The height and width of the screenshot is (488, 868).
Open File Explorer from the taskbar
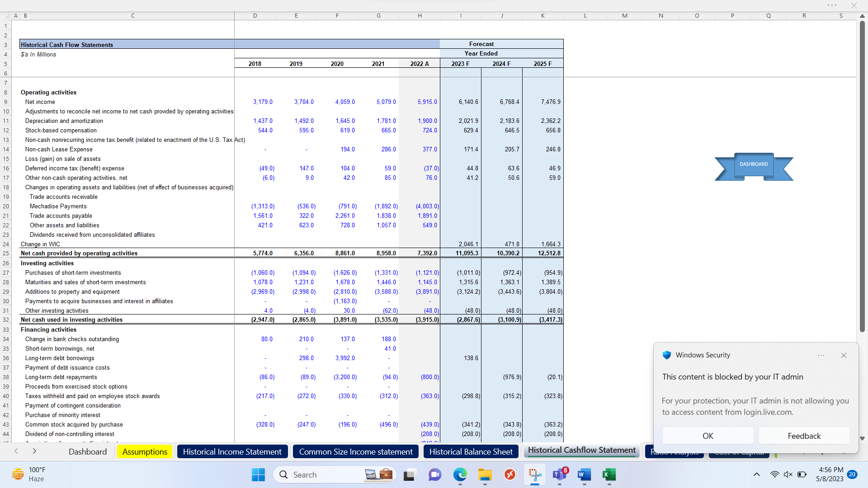coord(485,474)
